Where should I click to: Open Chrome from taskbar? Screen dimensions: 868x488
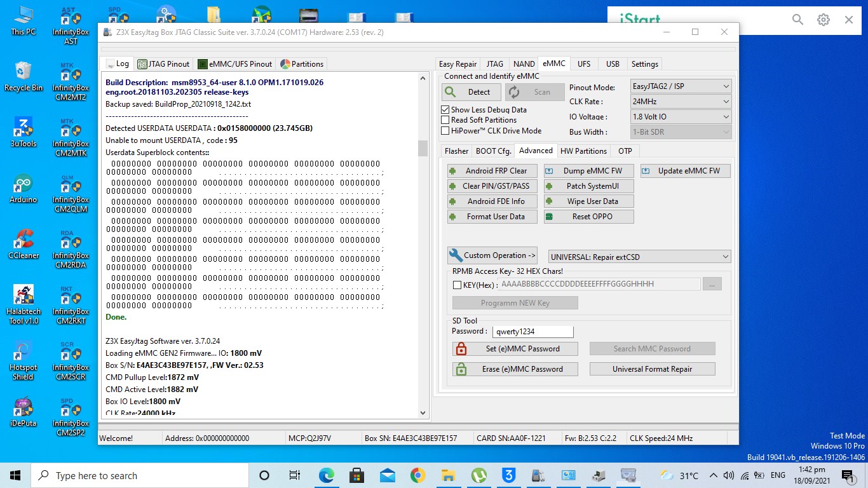(417, 475)
